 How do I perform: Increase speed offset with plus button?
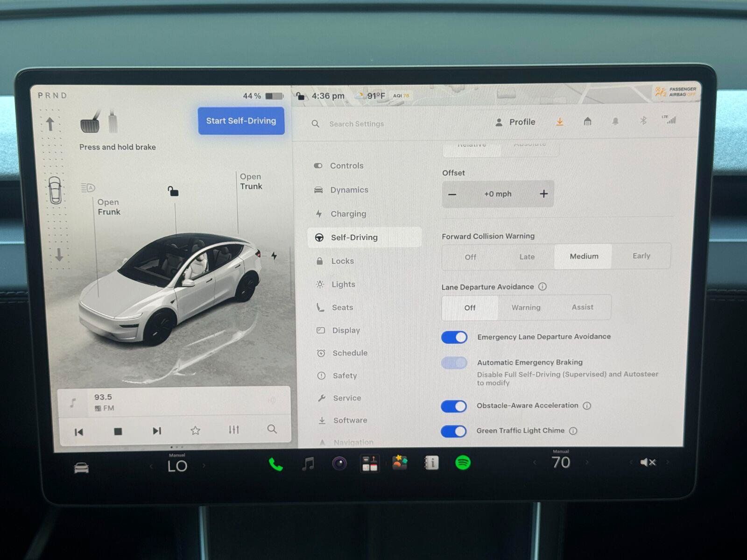tap(543, 194)
